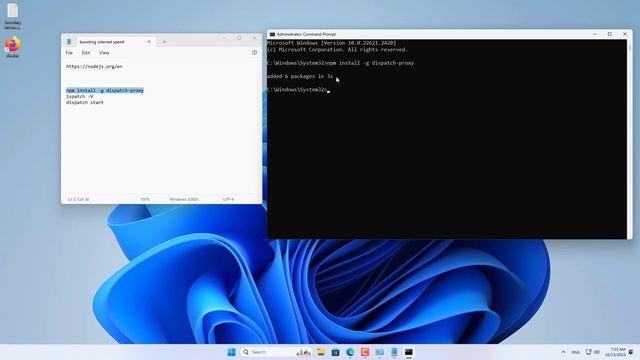Open the Windows Start menu
This screenshot has height=360, width=640.
coord(231,352)
